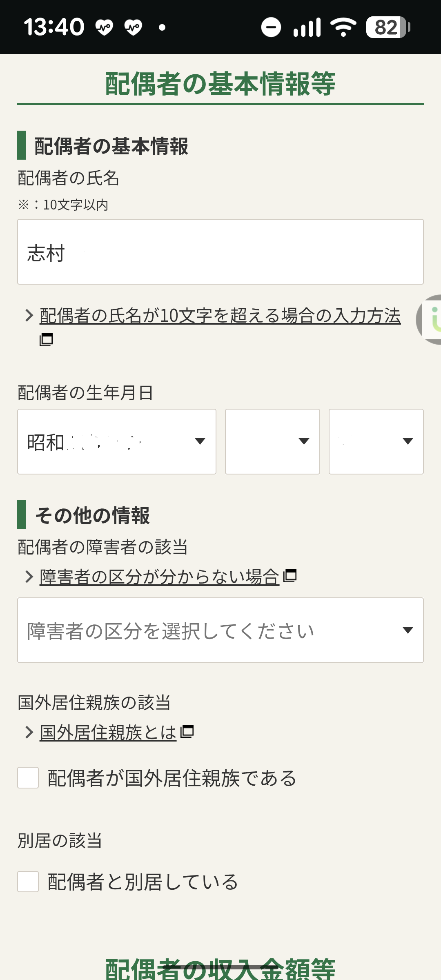Click external-link icon beside 障害者の区分が分からない場合
This screenshot has height=980, width=441.
click(x=290, y=575)
